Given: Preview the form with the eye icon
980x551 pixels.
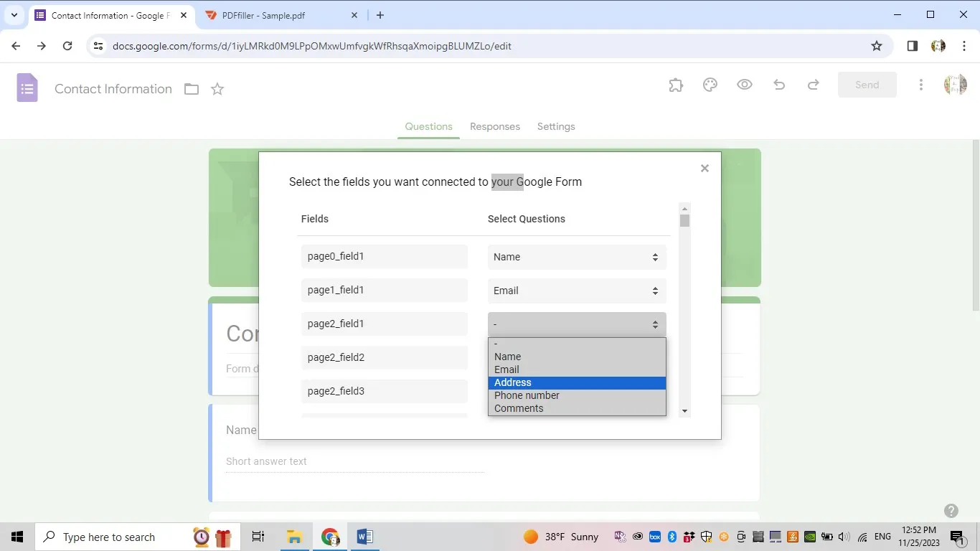Looking at the screenshot, I should click(744, 85).
